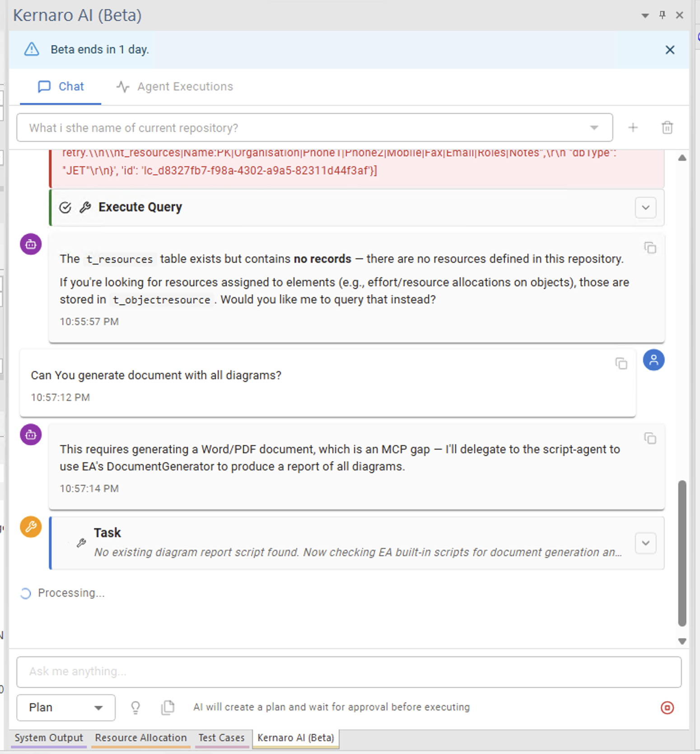Click the t_objectresource code text
This screenshot has width=700, height=754.
click(x=162, y=300)
